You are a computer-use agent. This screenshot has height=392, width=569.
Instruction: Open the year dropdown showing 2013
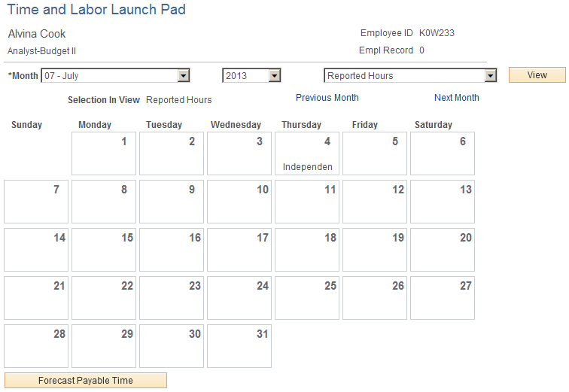[251, 75]
